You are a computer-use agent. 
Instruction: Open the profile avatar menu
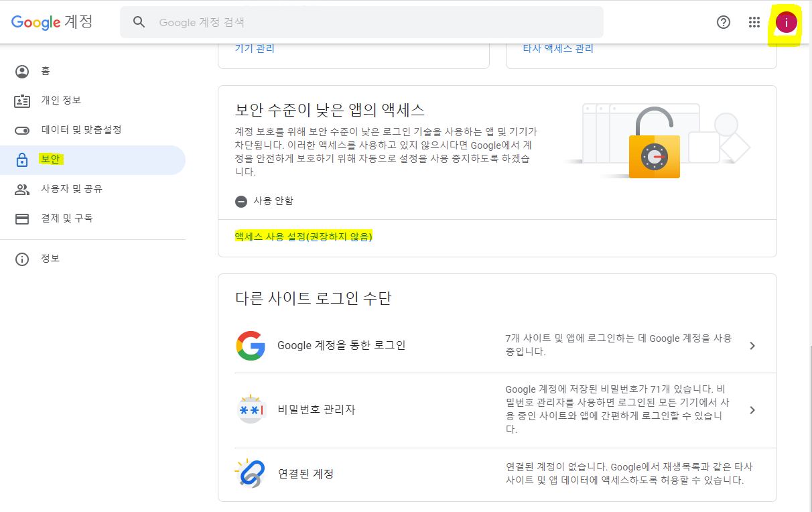pos(786,22)
